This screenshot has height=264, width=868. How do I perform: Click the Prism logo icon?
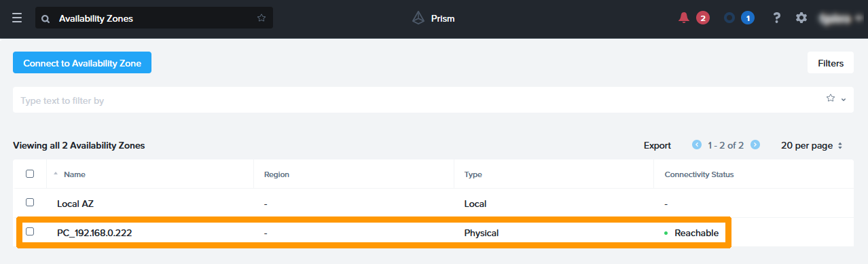(418, 18)
